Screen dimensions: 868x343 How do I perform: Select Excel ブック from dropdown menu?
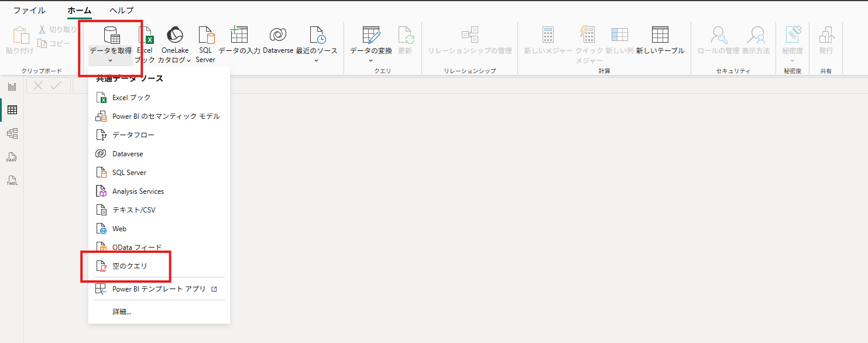point(159,98)
